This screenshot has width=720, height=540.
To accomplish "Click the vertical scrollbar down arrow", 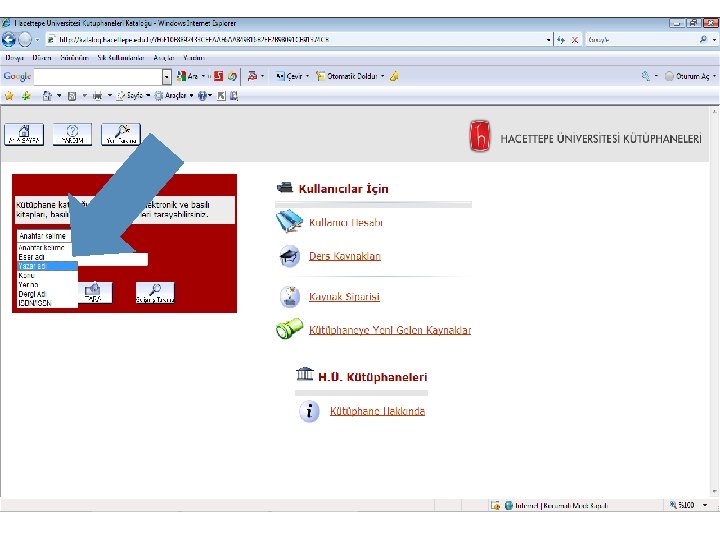I will (714, 492).
